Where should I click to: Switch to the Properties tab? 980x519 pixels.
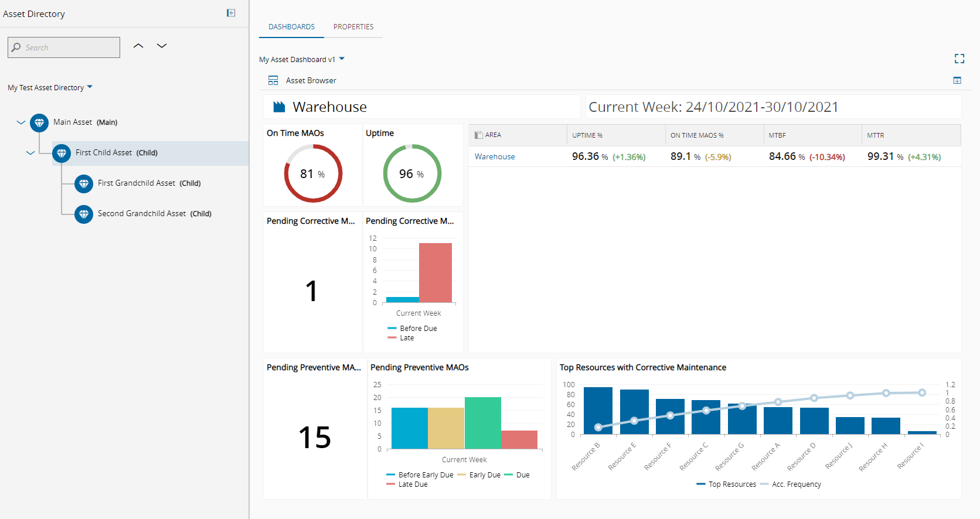coord(353,27)
